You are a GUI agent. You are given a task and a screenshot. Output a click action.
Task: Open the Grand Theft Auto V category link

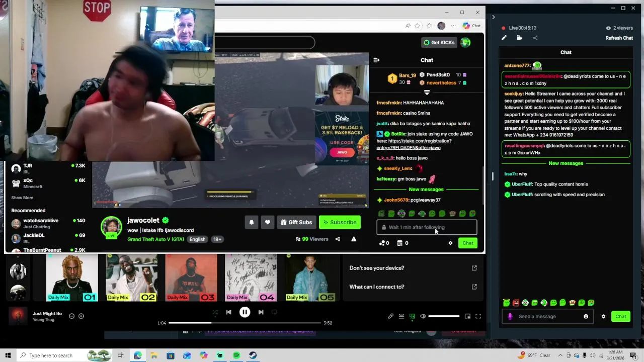coord(155,239)
